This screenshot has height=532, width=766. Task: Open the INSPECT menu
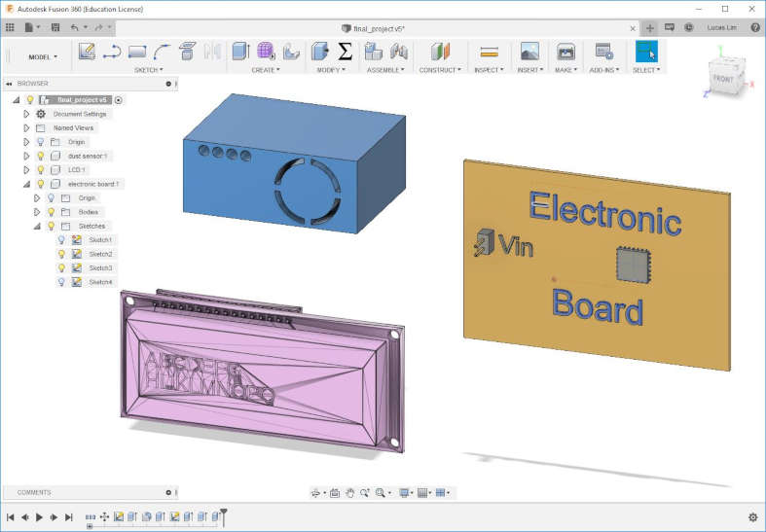pyautogui.click(x=489, y=70)
